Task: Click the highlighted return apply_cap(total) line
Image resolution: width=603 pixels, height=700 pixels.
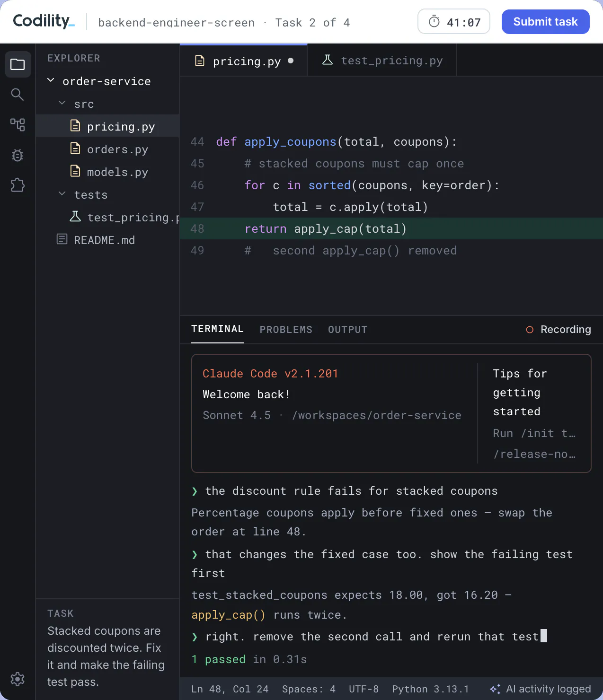Action: tap(391, 228)
